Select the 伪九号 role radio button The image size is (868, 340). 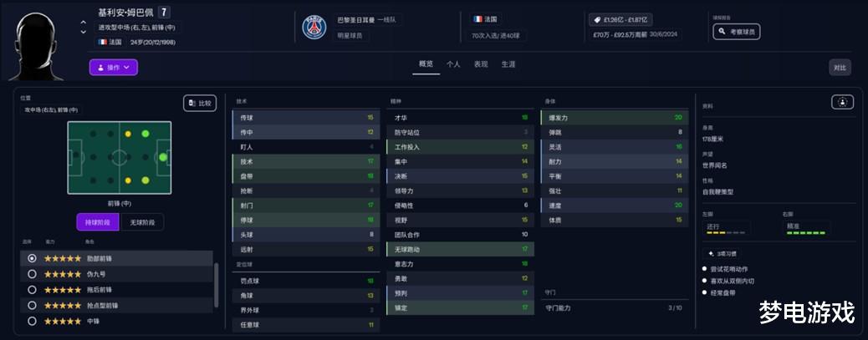pos(33,273)
